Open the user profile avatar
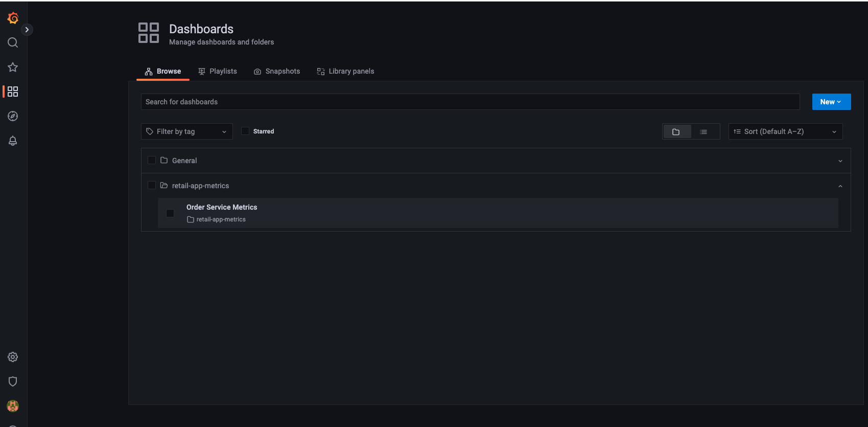Screen dimensions: 868x427 pos(13,406)
